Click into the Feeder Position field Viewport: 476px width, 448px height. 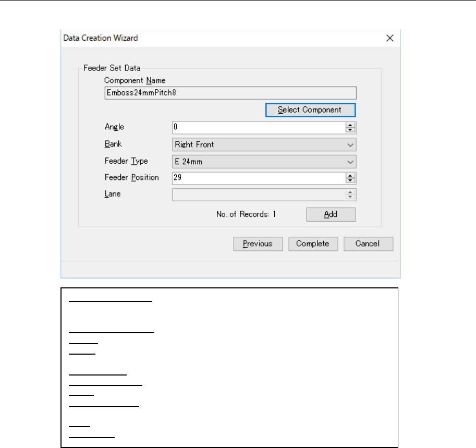tap(258, 178)
